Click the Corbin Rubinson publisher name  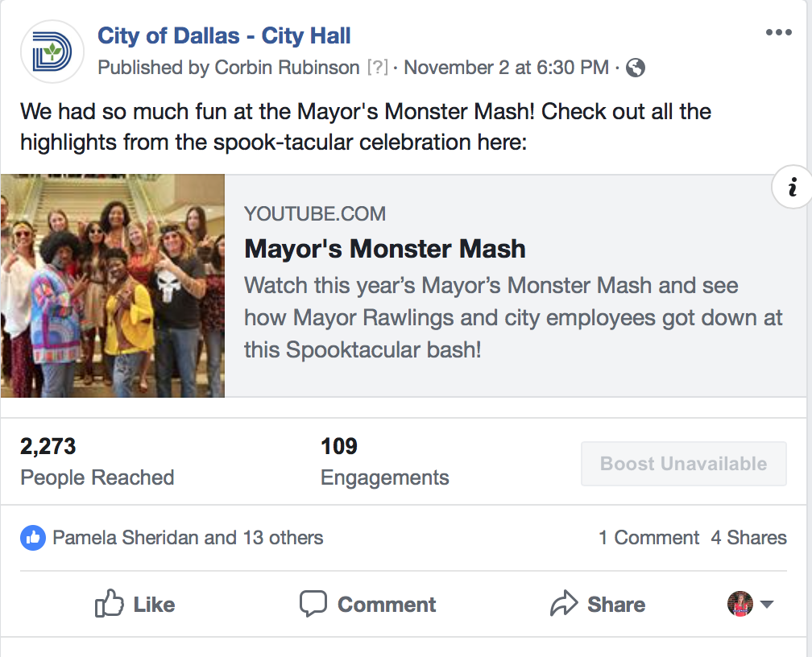287,68
